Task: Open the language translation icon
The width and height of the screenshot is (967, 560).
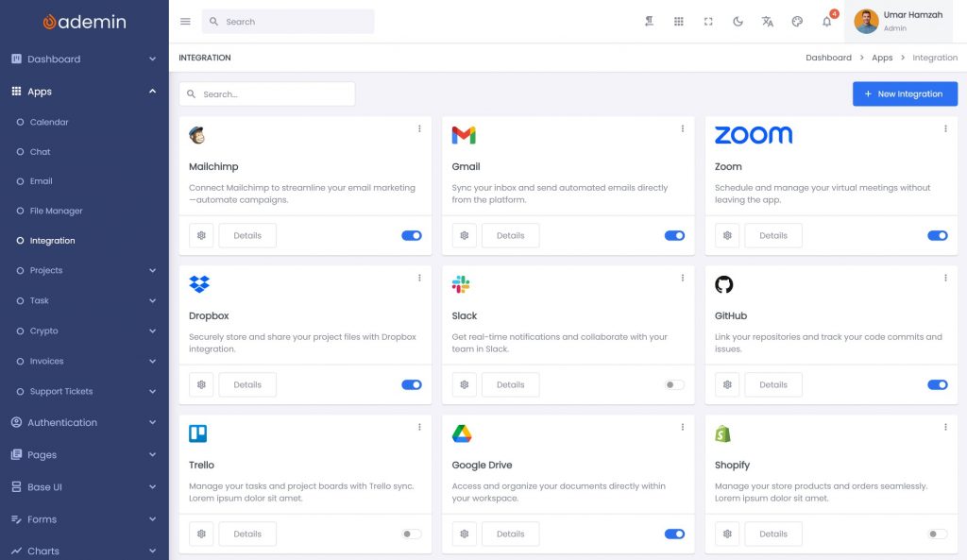Action: pos(768,22)
